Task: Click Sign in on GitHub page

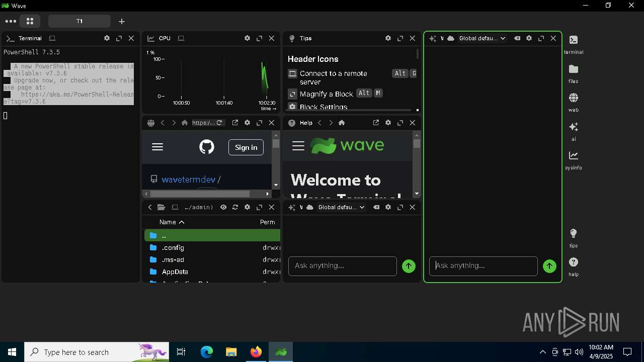Action: point(246,147)
